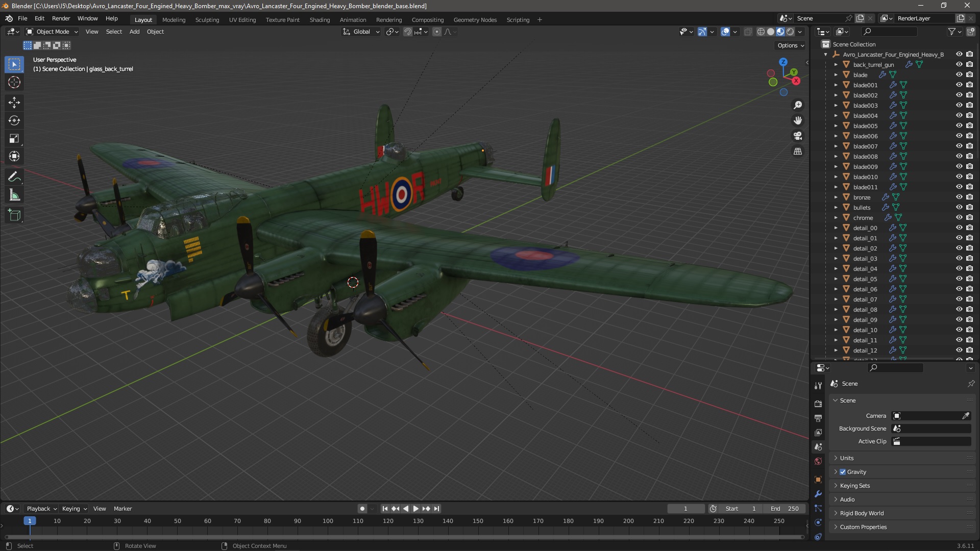Switch to Modeling workspace tab
The height and width of the screenshot is (551, 980).
click(174, 20)
